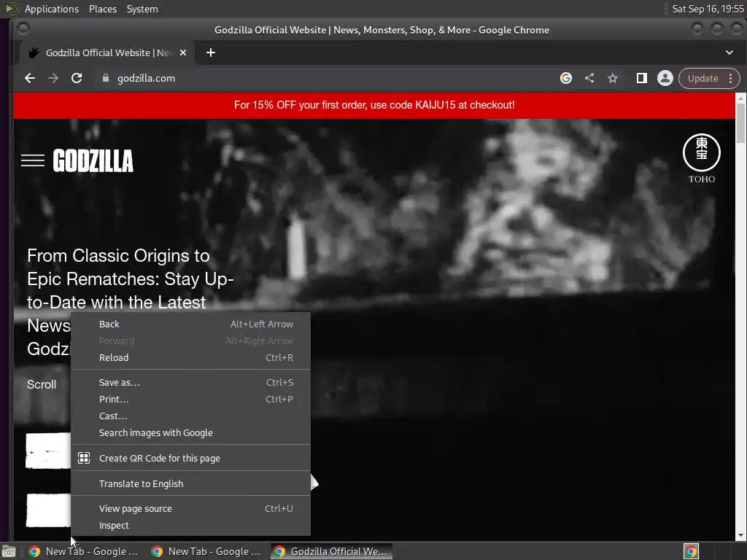Open the Applications menu
This screenshot has width=747, height=560.
pos(52,9)
